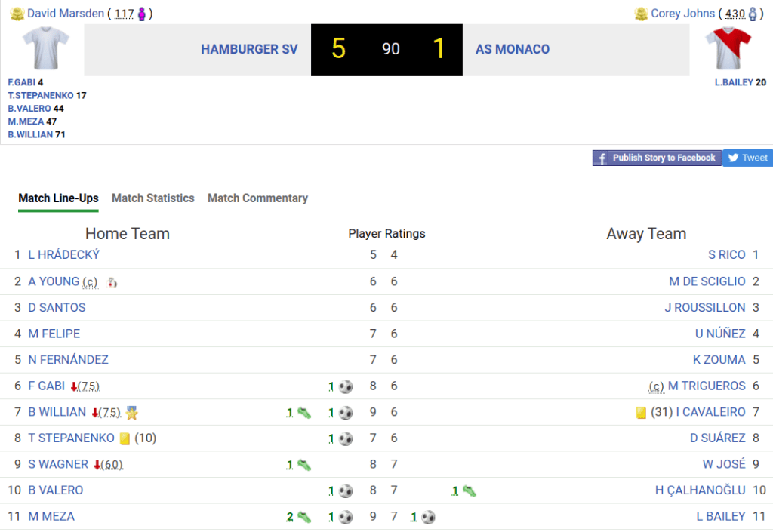Click the purple manager icon beside 117
The height and width of the screenshot is (532, 773).
tap(142, 14)
